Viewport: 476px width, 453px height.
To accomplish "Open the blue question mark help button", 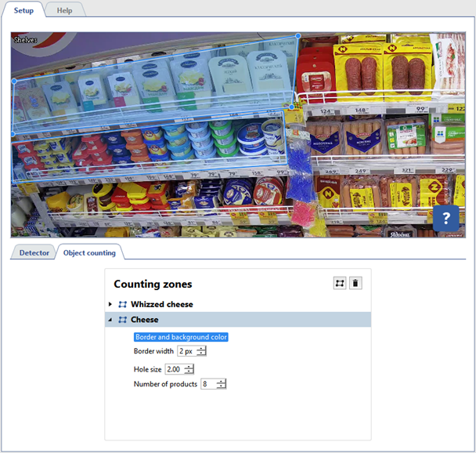I will click(x=446, y=218).
